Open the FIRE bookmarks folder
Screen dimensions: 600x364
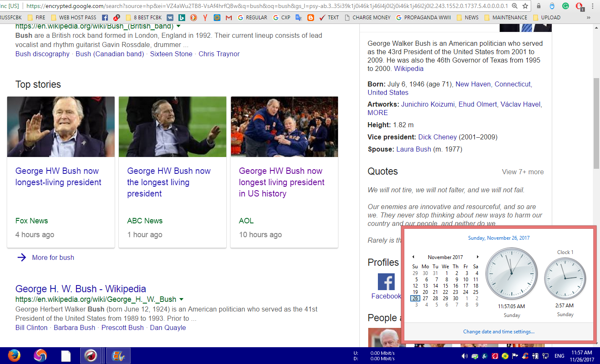tap(37, 18)
